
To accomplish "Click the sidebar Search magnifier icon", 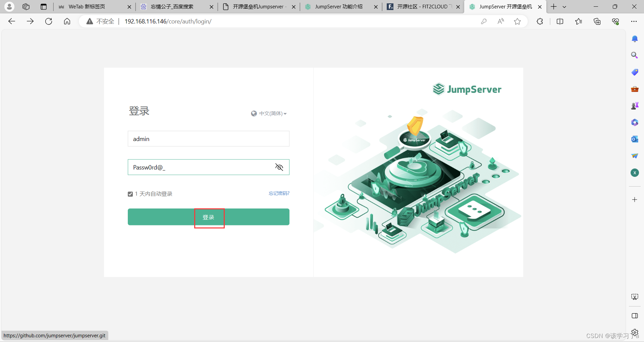I will pyautogui.click(x=635, y=55).
